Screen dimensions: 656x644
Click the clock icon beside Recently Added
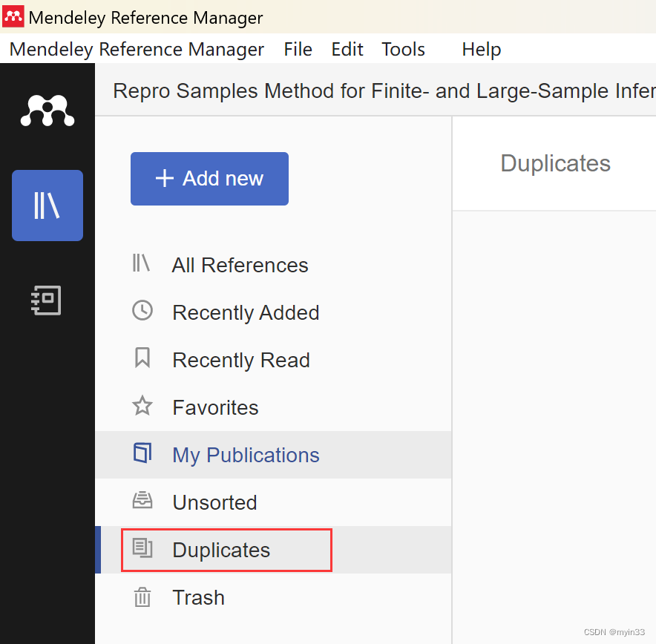click(x=142, y=311)
